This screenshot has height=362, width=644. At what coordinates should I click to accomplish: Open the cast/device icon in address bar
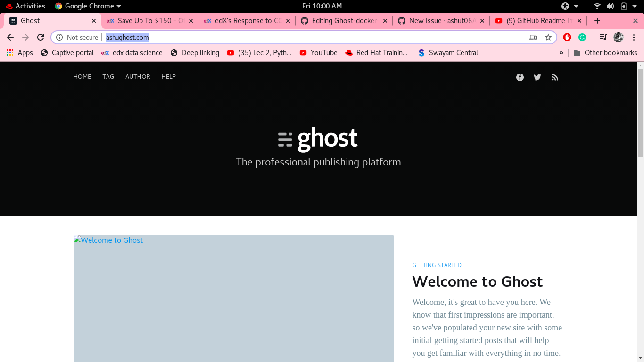tap(533, 37)
